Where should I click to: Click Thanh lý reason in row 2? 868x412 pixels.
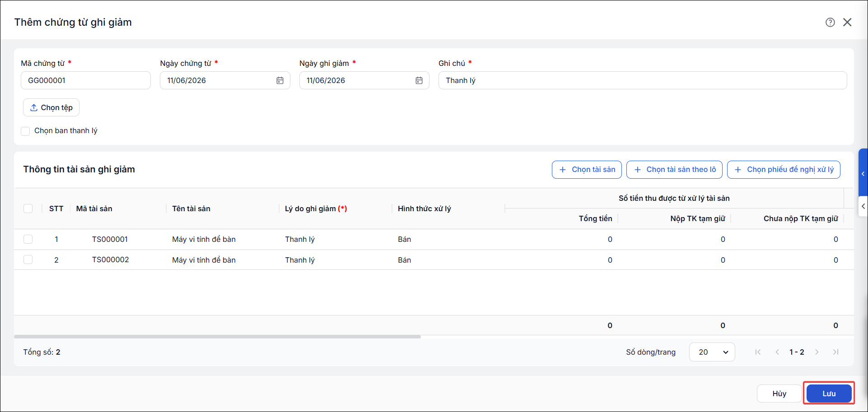pyautogui.click(x=300, y=260)
